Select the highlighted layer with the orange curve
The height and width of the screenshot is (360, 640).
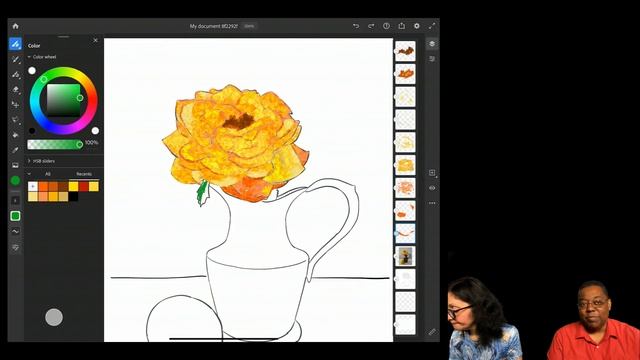coord(405,233)
